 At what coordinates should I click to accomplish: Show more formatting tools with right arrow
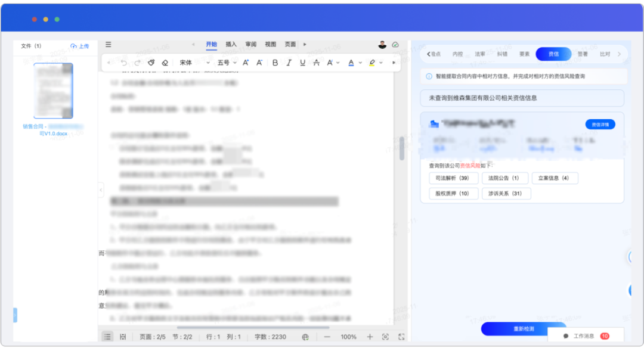point(394,63)
